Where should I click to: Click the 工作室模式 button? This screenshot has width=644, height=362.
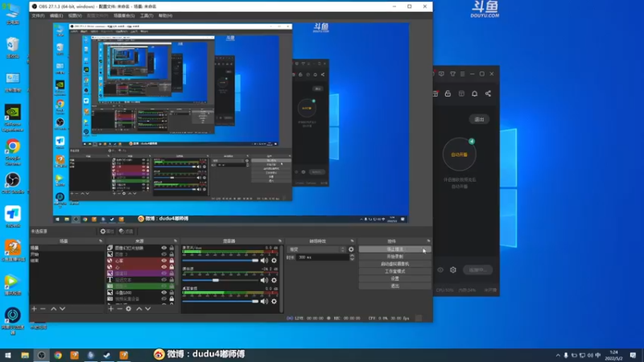coord(394,271)
